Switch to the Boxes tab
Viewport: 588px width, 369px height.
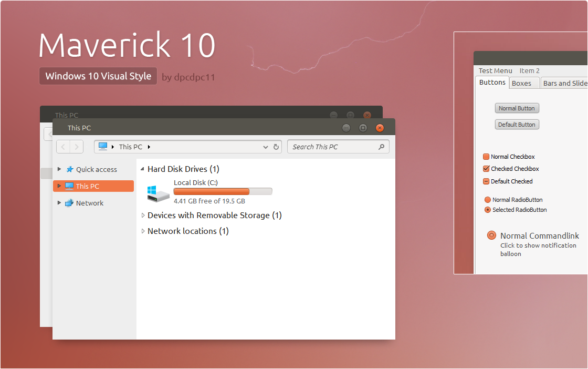(524, 84)
